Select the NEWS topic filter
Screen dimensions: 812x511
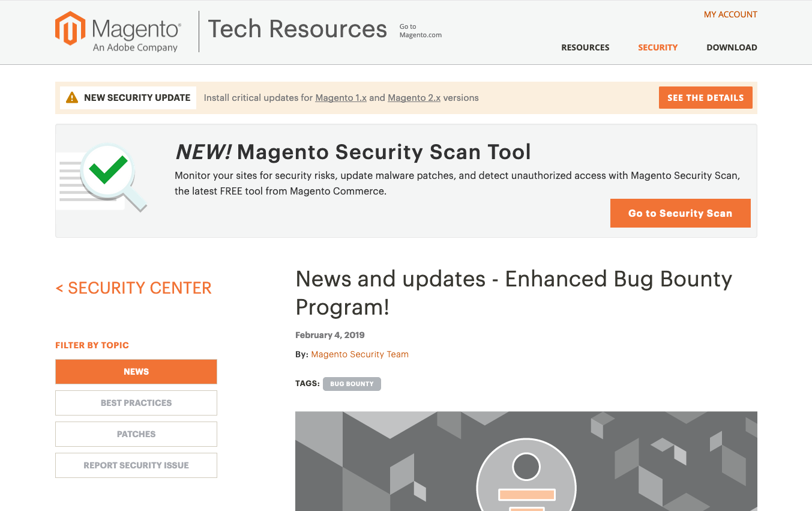[x=136, y=372]
